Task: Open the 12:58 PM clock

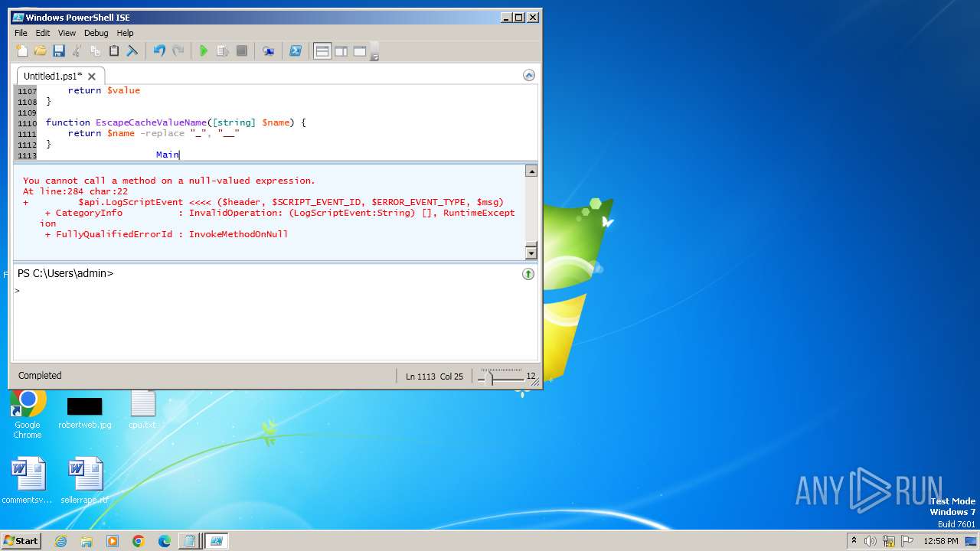Action: [941, 541]
